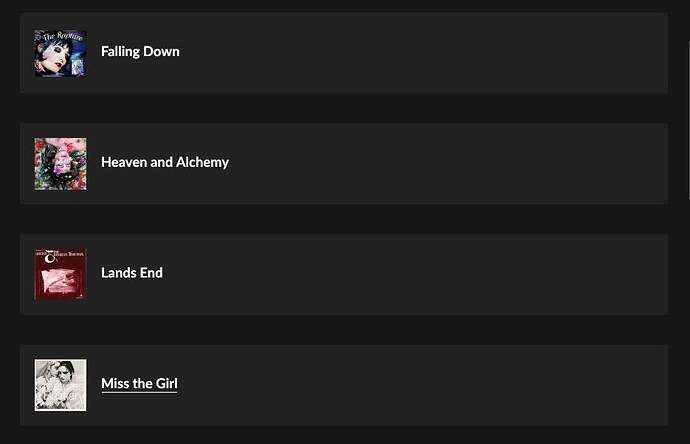Select the Lands End album artwork
690x444 pixels.
pos(61,275)
